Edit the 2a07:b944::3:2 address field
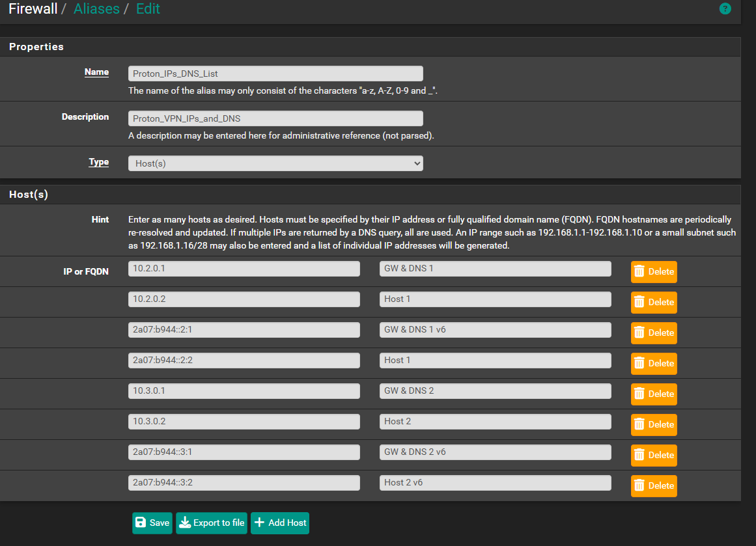 [244, 482]
